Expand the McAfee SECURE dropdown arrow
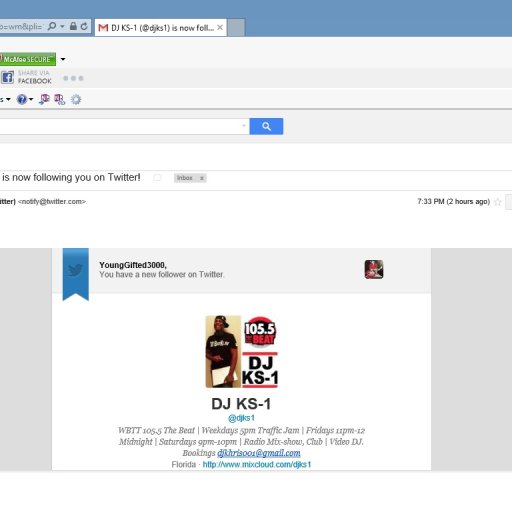This screenshot has width=512, height=512. click(x=63, y=59)
